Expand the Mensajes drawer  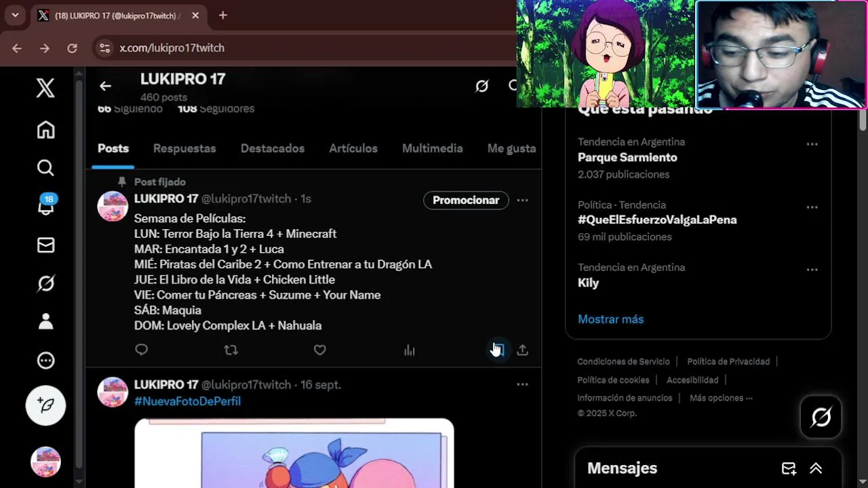tap(816, 468)
